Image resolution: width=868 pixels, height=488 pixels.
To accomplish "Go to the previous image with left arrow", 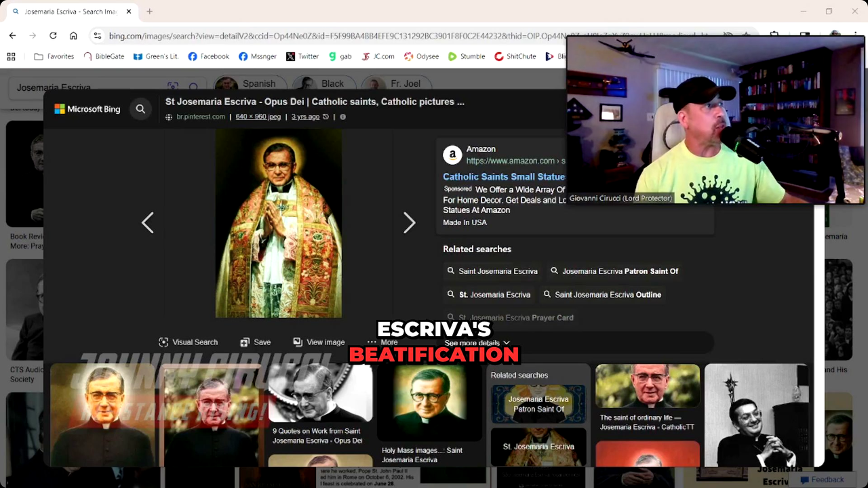I will pos(147,223).
